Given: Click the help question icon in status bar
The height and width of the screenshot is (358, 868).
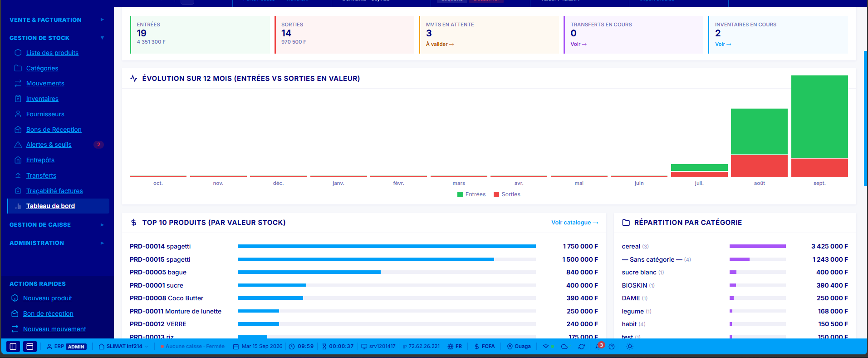Looking at the screenshot, I should 612,347.
